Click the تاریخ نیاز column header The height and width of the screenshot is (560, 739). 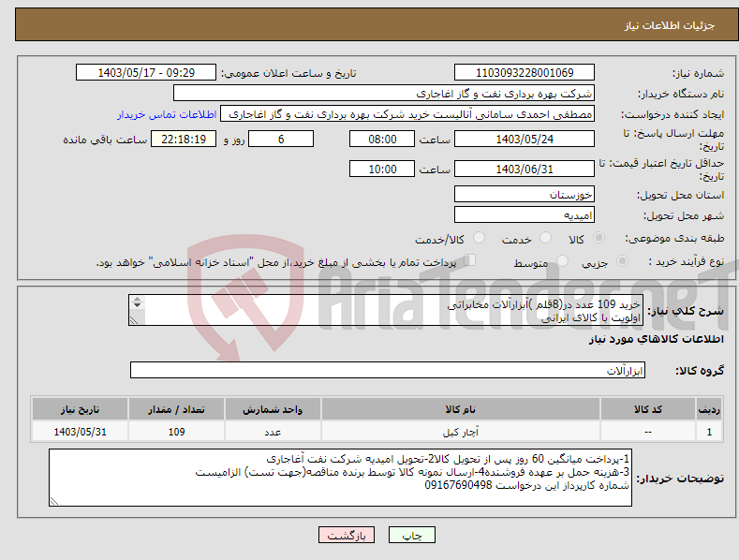[80, 409]
